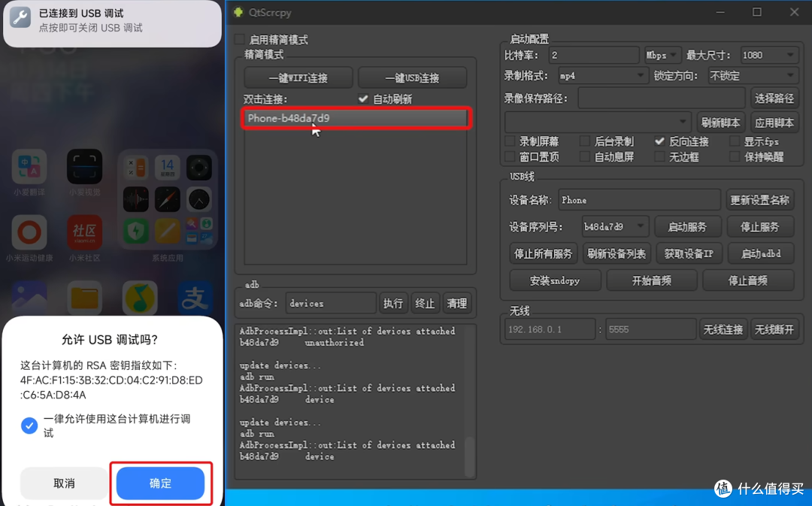Click the 安装sndcpy button
The width and height of the screenshot is (812, 506).
[x=555, y=280]
